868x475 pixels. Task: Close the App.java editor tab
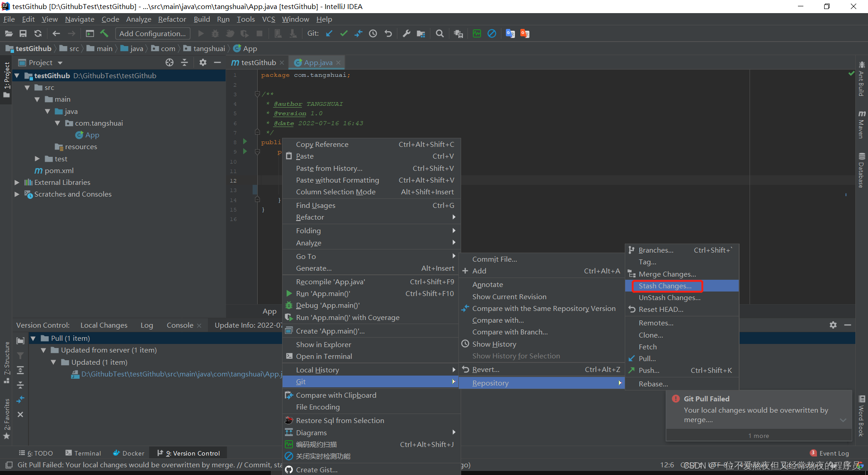(338, 62)
